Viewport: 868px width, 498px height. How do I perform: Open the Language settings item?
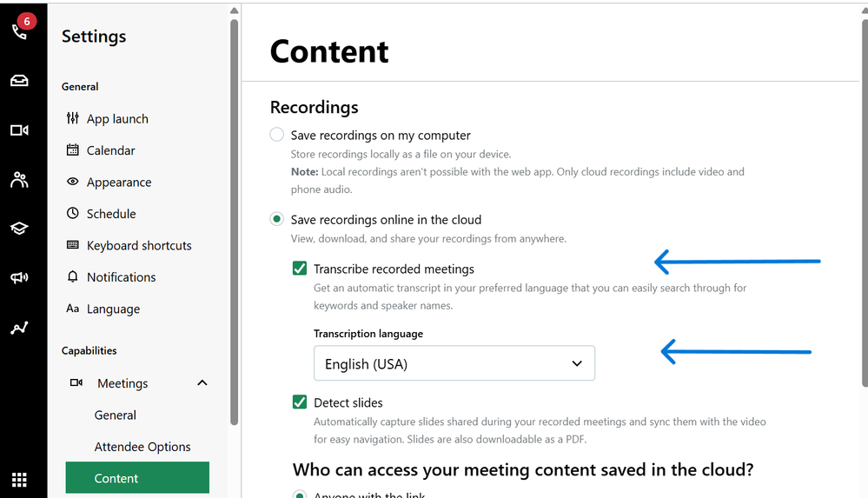pos(113,309)
